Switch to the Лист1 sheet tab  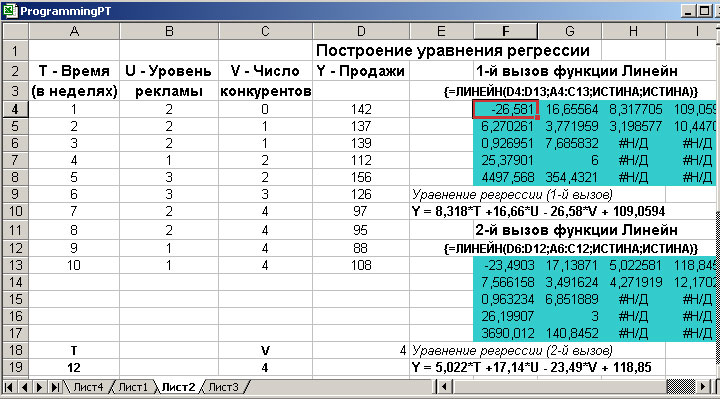point(133,387)
